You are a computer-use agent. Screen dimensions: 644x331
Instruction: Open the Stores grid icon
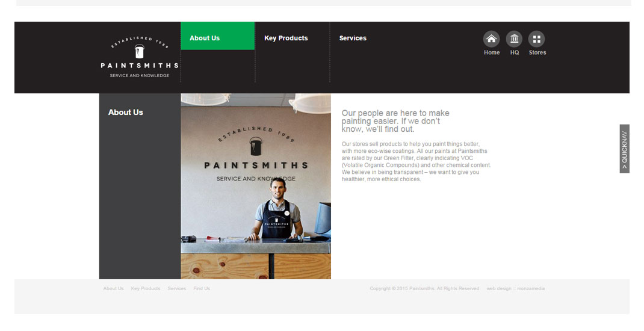pos(536,39)
